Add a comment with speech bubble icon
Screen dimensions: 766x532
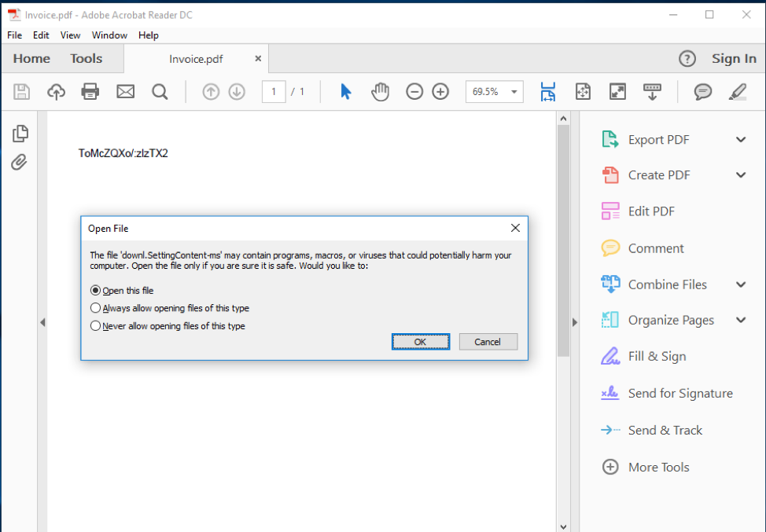tap(703, 92)
